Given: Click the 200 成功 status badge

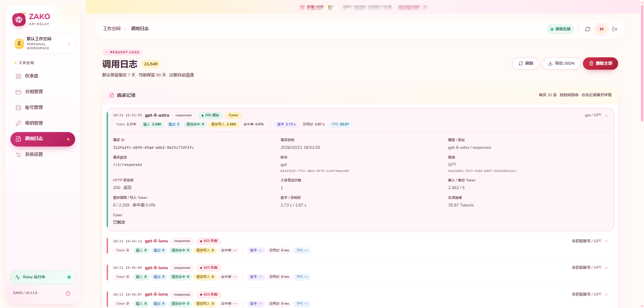Looking at the screenshot, I should [210, 115].
